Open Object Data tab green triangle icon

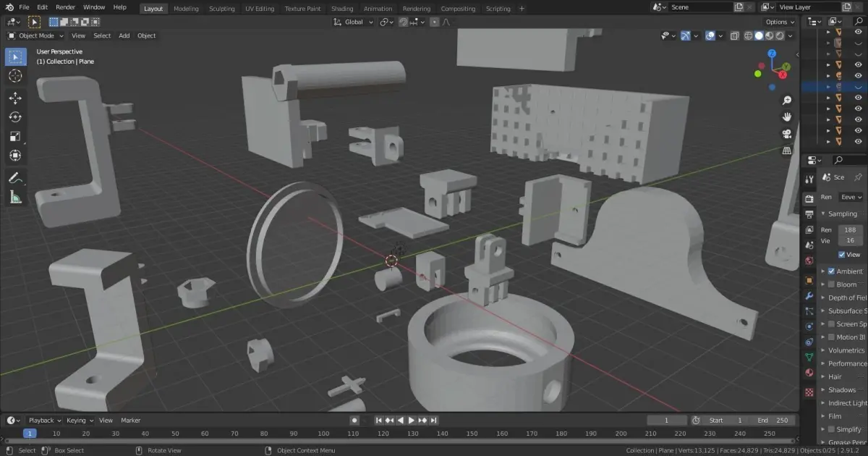click(x=809, y=357)
